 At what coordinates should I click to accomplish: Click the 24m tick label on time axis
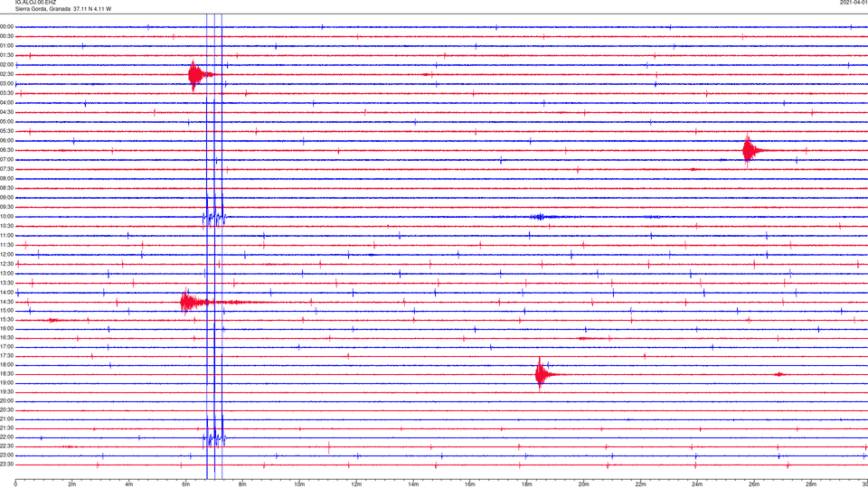(697, 484)
